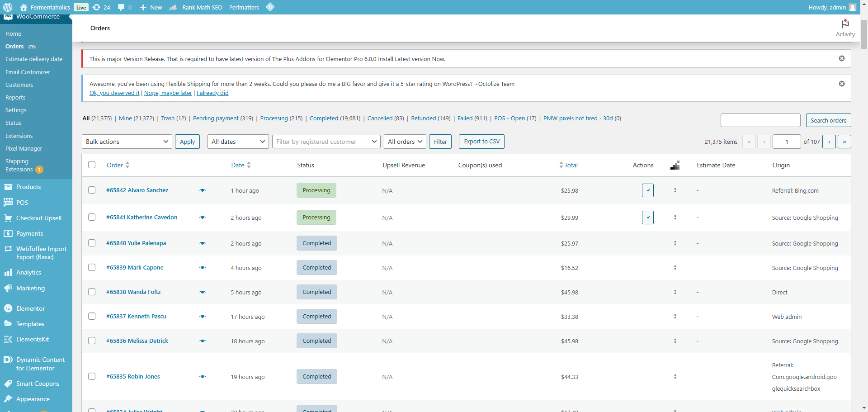Open the All orders dropdown
Screen dimensions: 868x412
405,142
